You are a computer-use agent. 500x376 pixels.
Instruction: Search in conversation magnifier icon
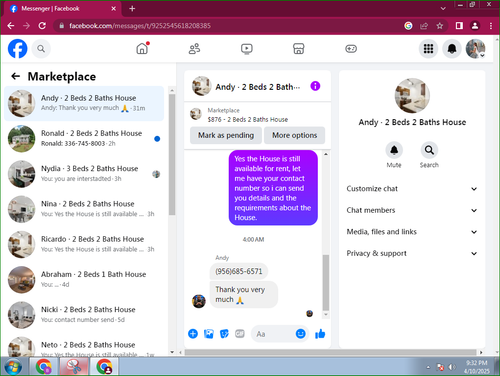(429, 150)
